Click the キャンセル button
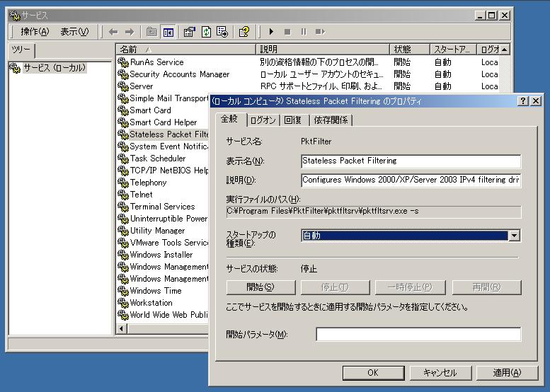Image resolution: width=550 pixels, height=392 pixels. (440, 373)
